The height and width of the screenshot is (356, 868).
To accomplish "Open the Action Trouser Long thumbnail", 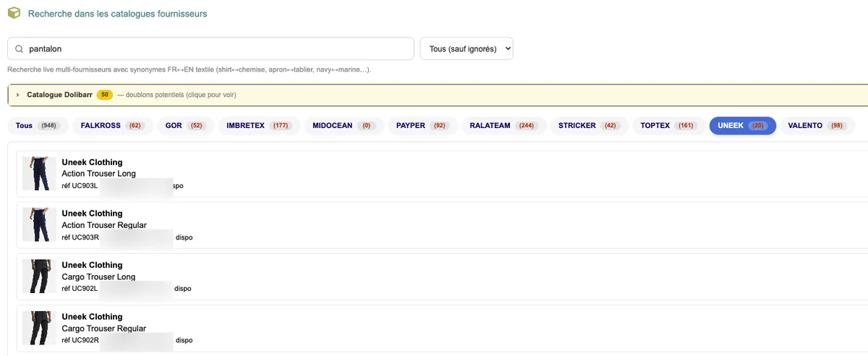I will coord(39,174).
